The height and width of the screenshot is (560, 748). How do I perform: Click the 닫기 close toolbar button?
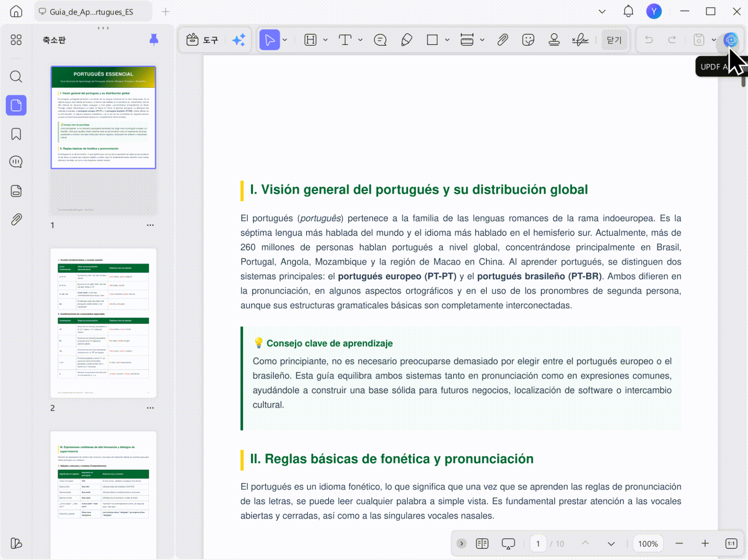(614, 40)
